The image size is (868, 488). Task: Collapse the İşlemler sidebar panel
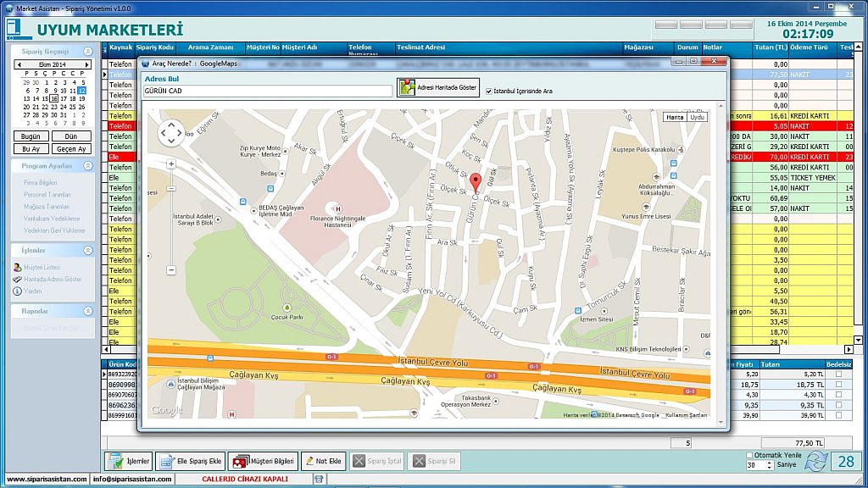88,251
